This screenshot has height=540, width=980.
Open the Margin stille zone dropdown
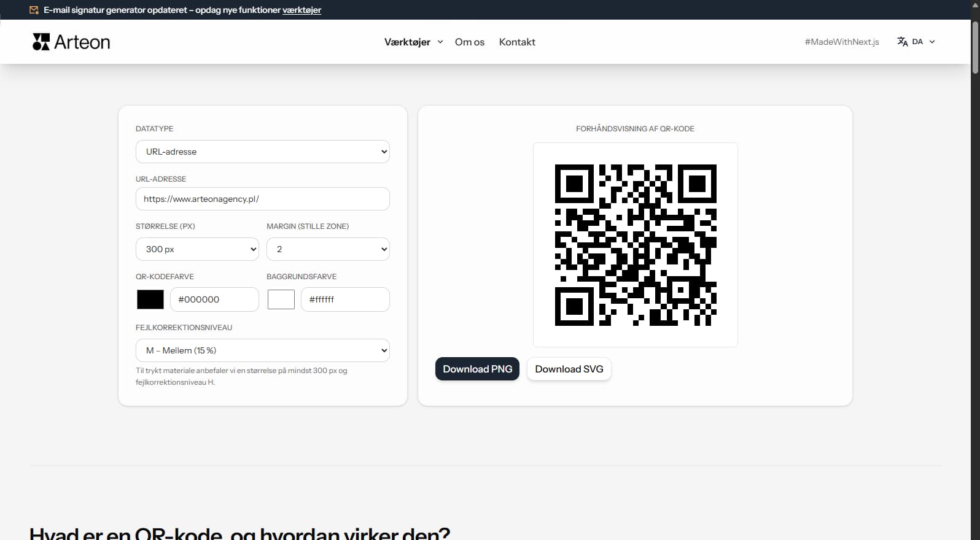(x=328, y=249)
